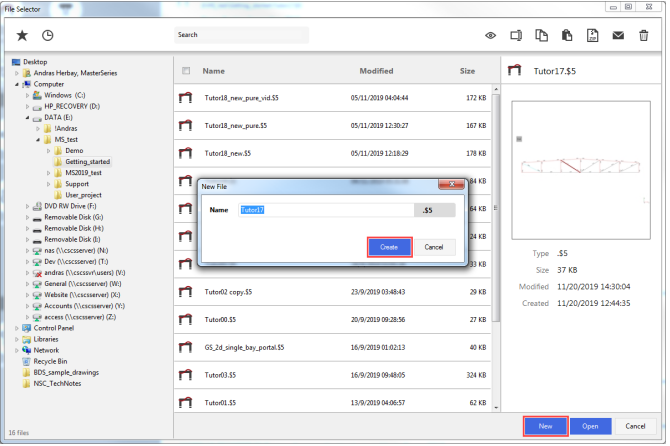This screenshot has width=670, height=446.
Task: Open recent files clock icon
Action: [x=47, y=35]
